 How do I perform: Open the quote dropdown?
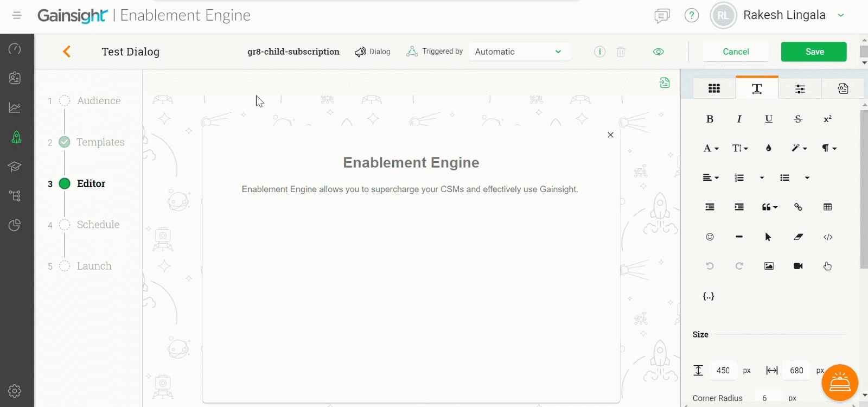[x=770, y=207]
